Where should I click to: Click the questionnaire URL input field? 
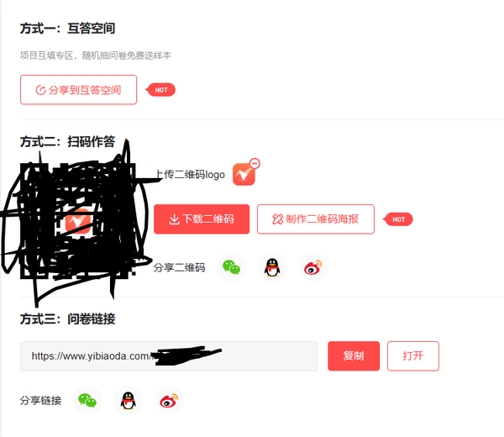(x=169, y=356)
